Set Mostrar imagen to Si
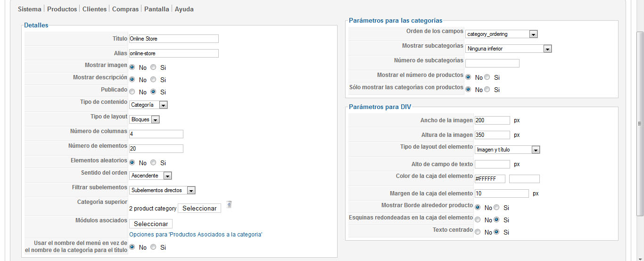644x261 pixels. click(x=153, y=67)
